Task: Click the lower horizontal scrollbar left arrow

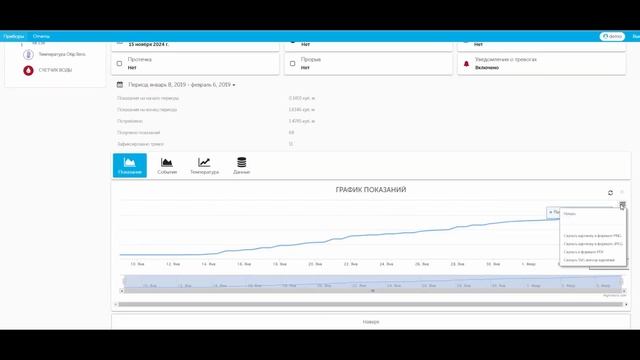Action: pyautogui.click(x=116, y=304)
